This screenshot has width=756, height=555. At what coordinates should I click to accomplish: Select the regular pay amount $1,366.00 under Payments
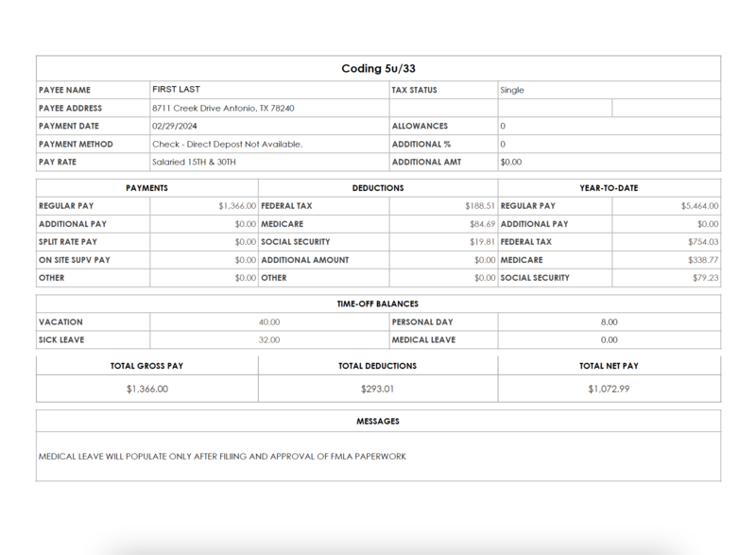(x=236, y=205)
